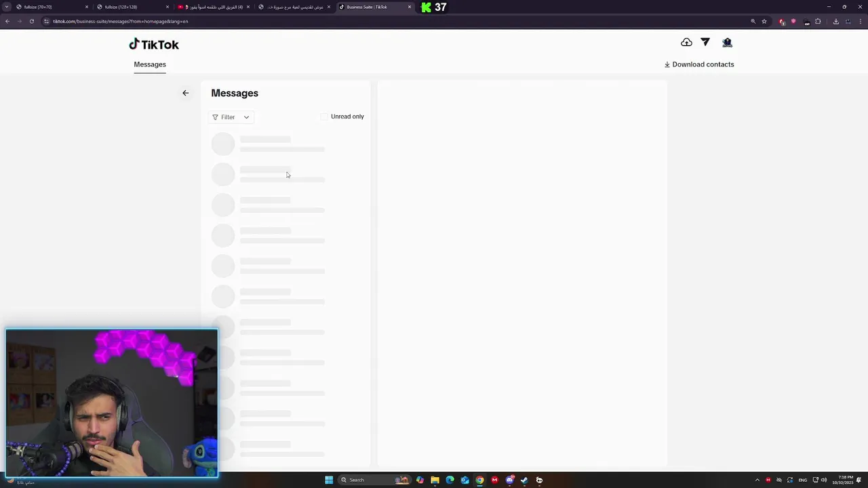Open the Filter dropdown
The height and width of the screenshot is (488, 868).
pos(231,117)
